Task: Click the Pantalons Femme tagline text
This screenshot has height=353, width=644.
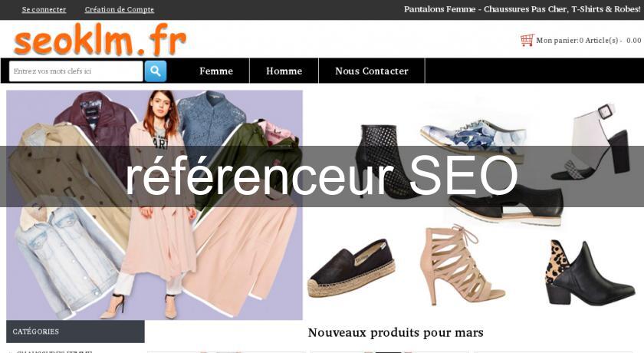Action: point(522,9)
